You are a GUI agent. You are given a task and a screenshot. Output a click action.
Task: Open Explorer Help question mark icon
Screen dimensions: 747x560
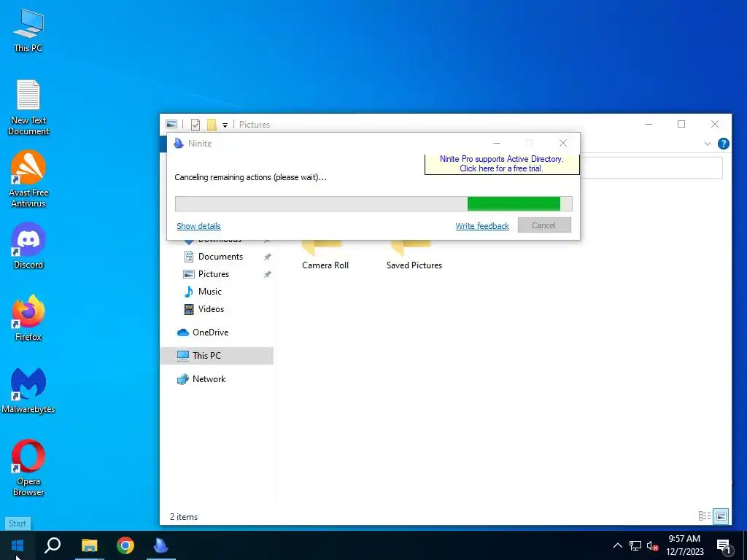click(x=723, y=144)
